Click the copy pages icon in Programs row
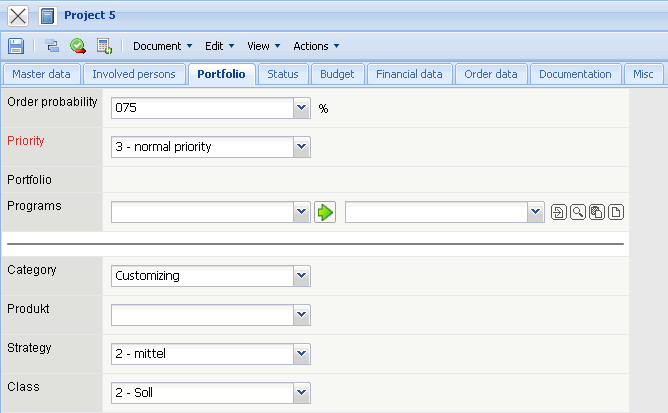This screenshot has height=413, width=668. pos(597,212)
